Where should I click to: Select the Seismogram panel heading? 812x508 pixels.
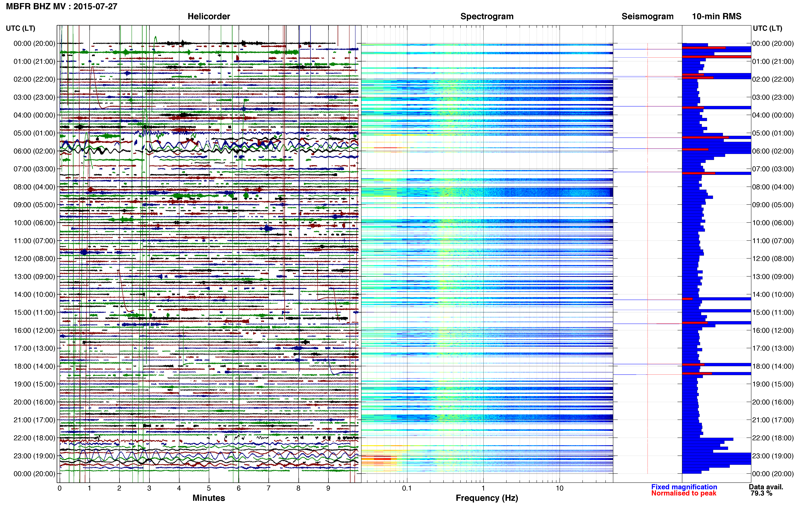click(x=648, y=16)
